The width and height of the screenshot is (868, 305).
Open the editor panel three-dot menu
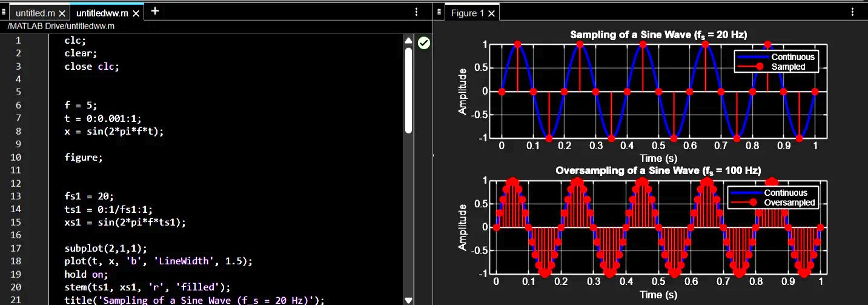coord(416,12)
